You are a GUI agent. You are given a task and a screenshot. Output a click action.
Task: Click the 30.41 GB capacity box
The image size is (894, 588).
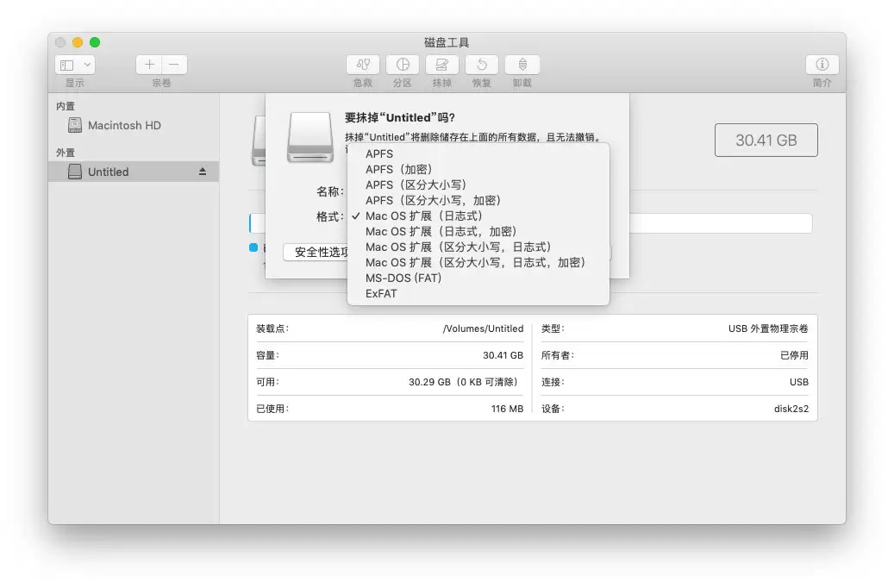pos(766,141)
